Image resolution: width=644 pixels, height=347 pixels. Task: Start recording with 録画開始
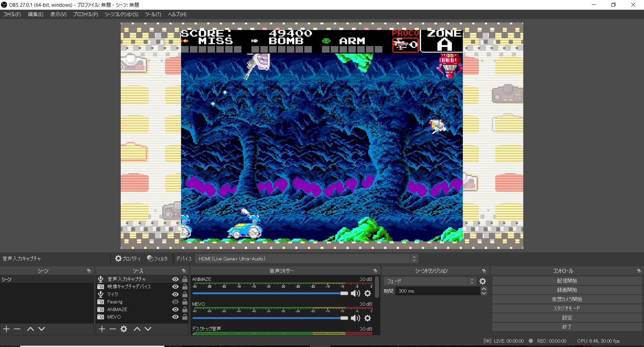567,290
